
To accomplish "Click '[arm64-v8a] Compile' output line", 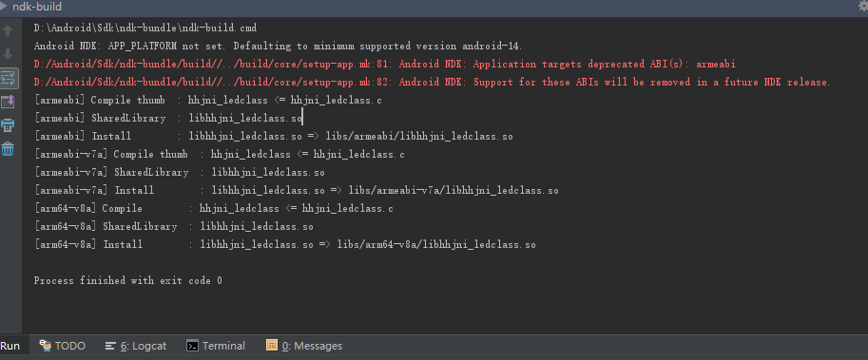I will tap(213, 208).
